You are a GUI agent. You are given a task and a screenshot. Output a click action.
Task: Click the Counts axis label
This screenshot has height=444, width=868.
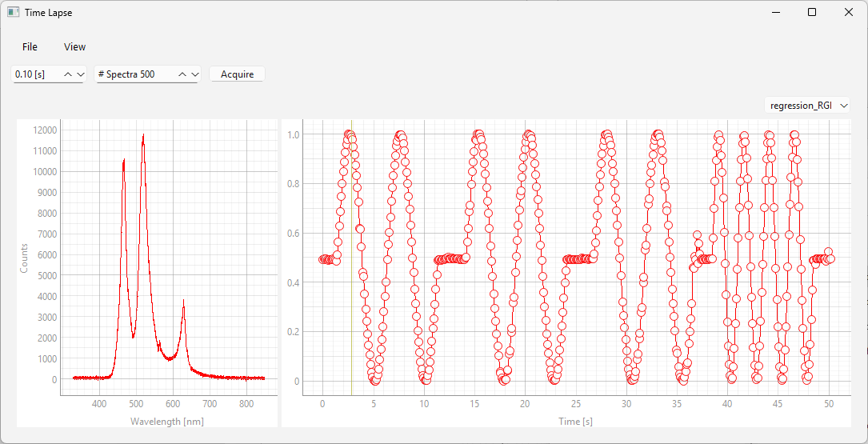24,258
